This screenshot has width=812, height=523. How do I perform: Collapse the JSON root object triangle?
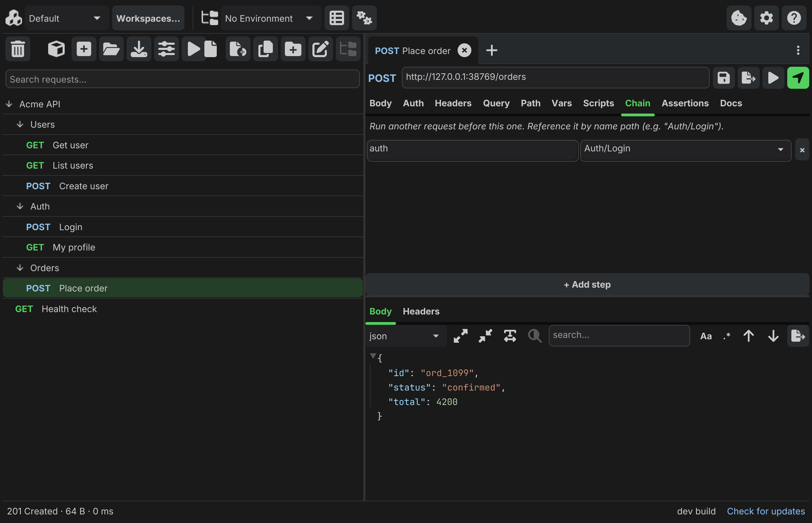[373, 356]
